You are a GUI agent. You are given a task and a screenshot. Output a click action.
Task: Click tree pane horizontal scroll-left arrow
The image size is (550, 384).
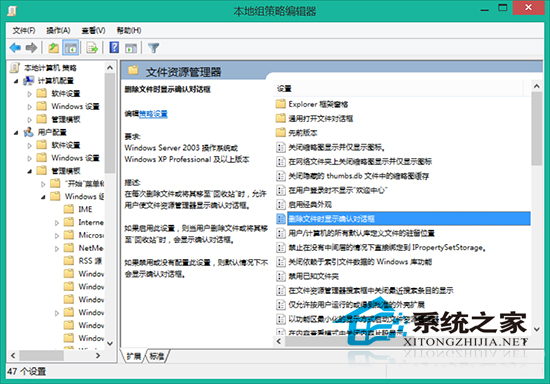(x=13, y=356)
